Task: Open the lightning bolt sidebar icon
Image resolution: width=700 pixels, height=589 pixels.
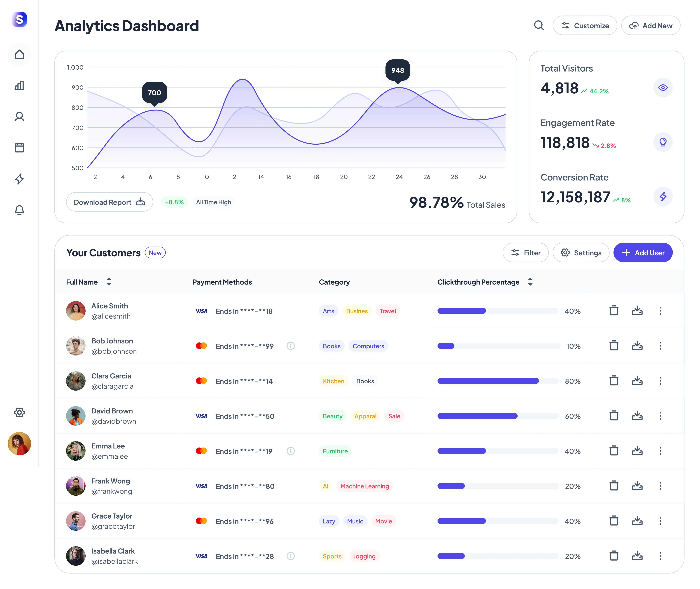Action: click(x=19, y=179)
